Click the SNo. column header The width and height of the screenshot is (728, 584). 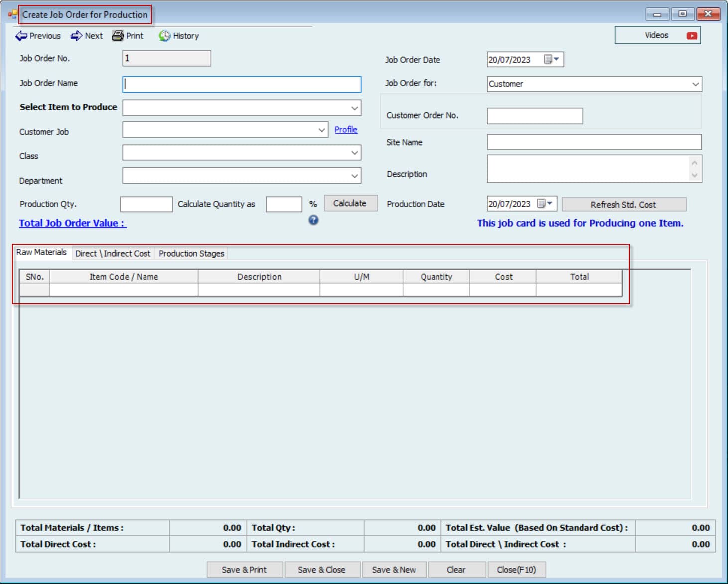[x=34, y=277]
